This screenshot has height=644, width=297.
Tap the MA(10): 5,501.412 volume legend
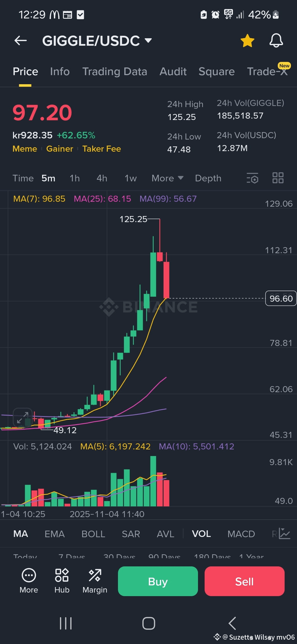click(x=197, y=446)
